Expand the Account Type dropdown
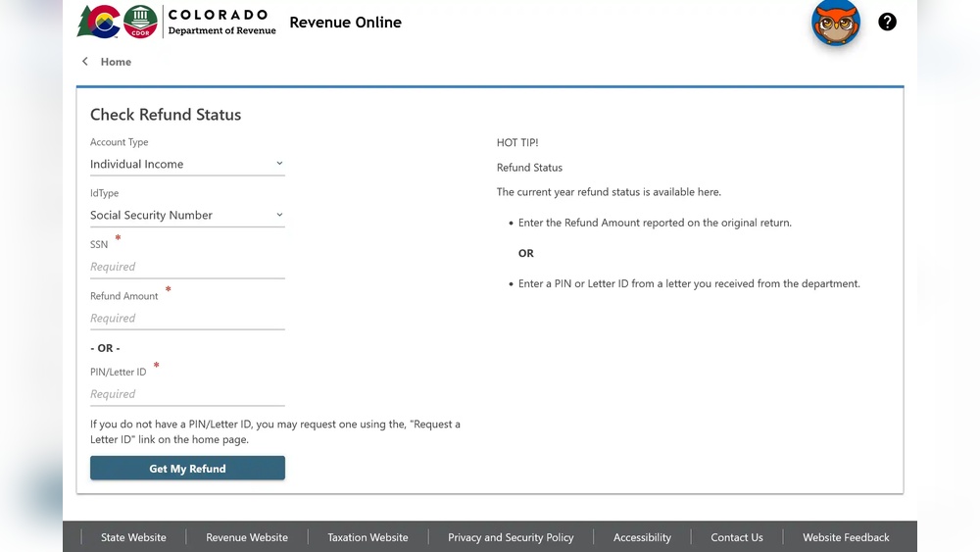The height and width of the screenshot is (552, 980). pyautogui.click(x=187, y=164)
